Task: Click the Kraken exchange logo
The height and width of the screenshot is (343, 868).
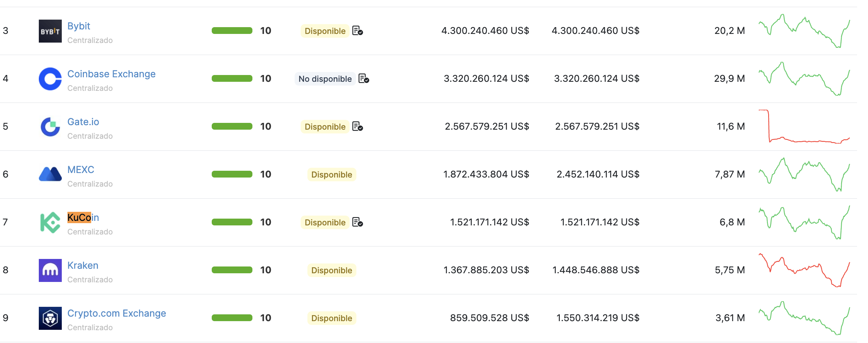Action: pyautogui.click(x=50, y=270)
